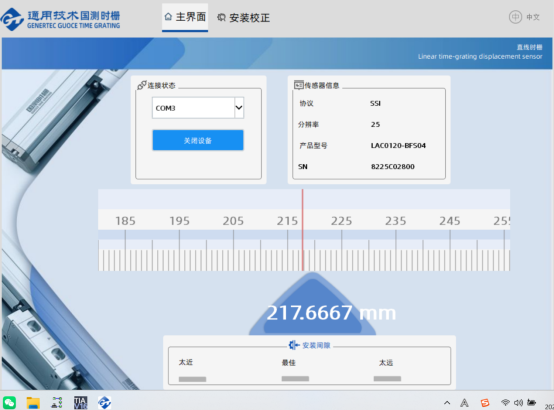This screenshot has width=554, height=410.
Task: Click the Genertec Guoce Time Grating logo
Action: [x=60, y=19]
